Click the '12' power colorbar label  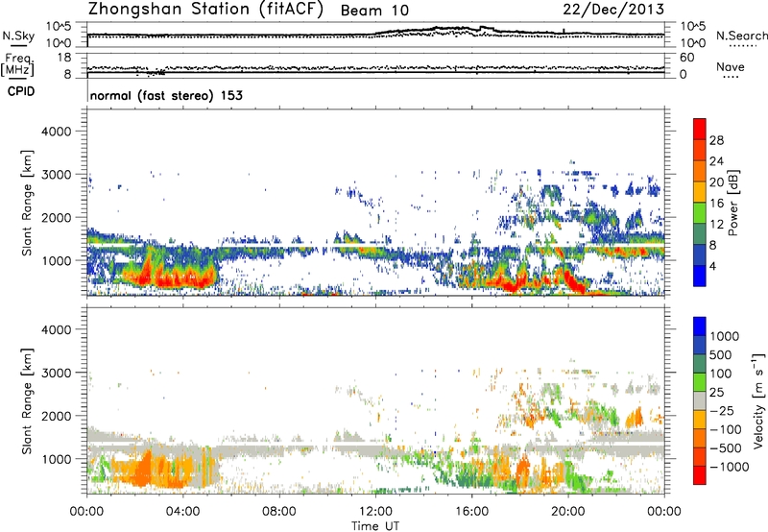pyautogui.click(x=716, y=225)
